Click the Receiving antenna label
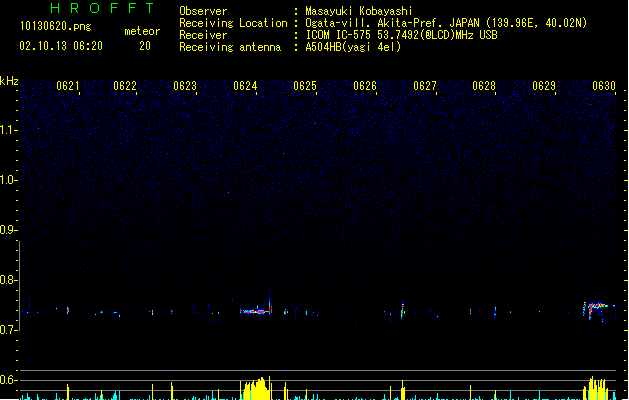 point(230,47)
